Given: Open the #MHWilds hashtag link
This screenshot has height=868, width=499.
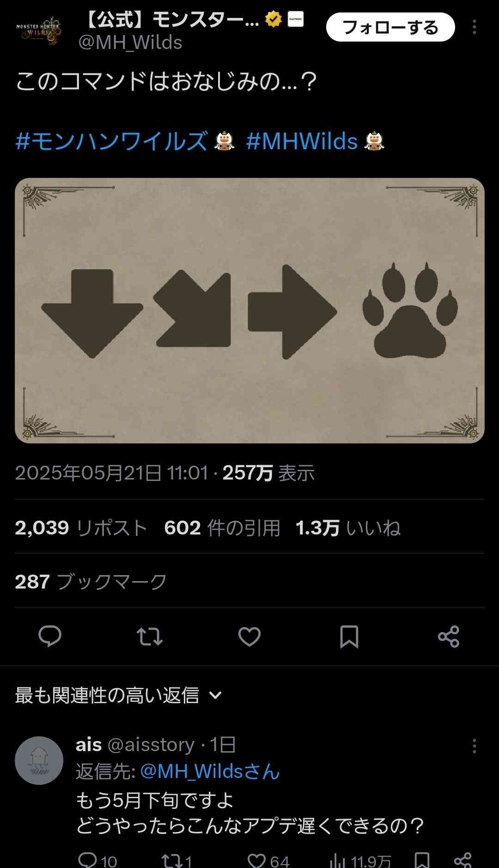Looking at the screenshot, I should [x=302, y=141].
